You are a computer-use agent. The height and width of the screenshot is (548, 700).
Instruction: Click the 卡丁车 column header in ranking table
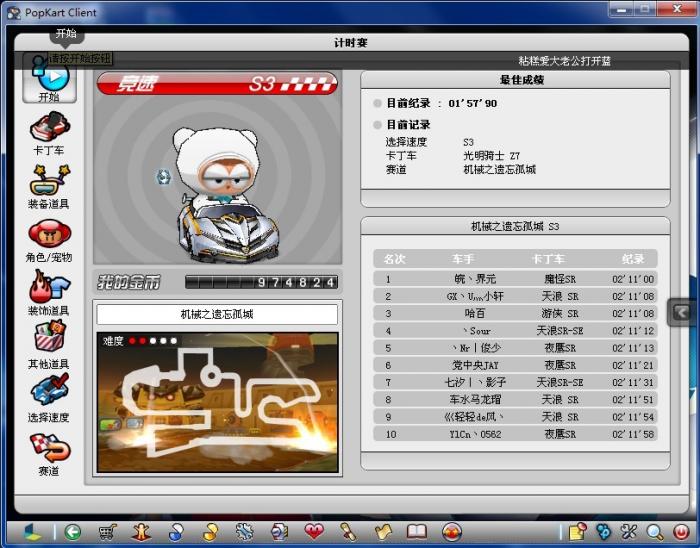point(548,259)
